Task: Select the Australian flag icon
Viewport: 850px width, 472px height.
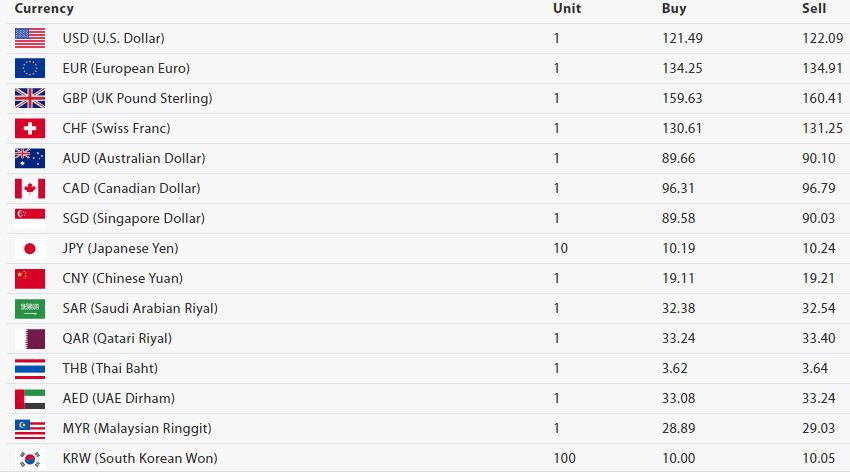Action: coord(30,158)
